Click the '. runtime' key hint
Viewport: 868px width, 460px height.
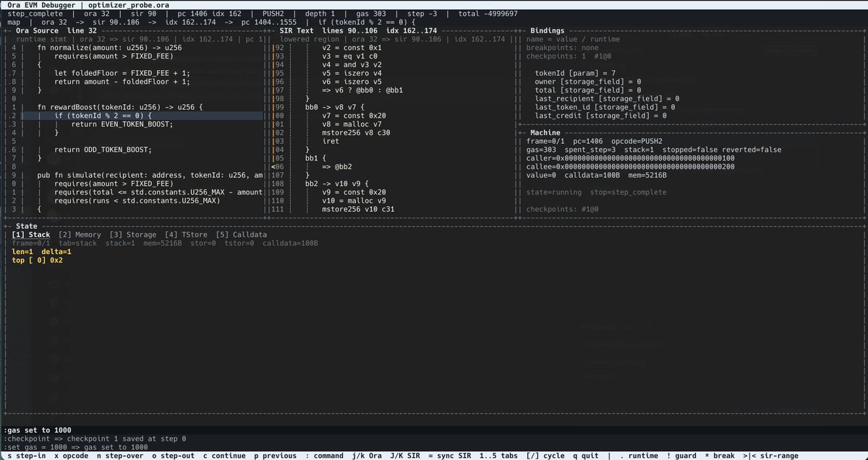point(639,456)
